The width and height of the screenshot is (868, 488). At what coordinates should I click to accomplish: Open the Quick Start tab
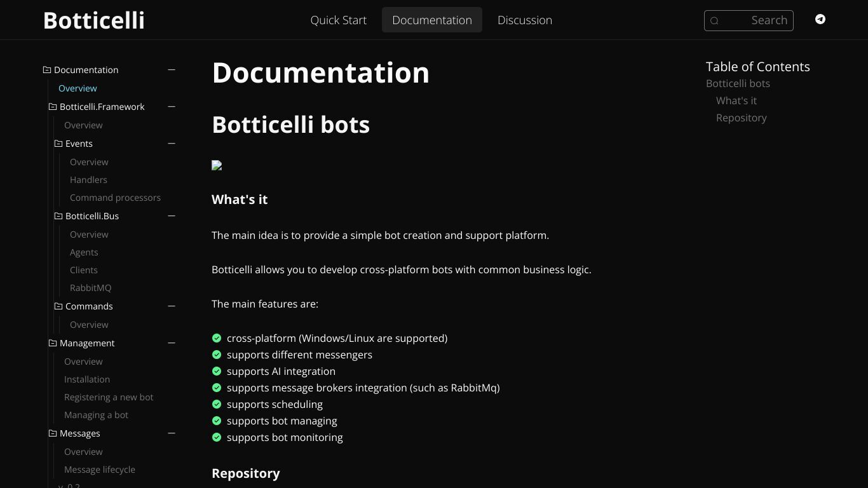338,20
